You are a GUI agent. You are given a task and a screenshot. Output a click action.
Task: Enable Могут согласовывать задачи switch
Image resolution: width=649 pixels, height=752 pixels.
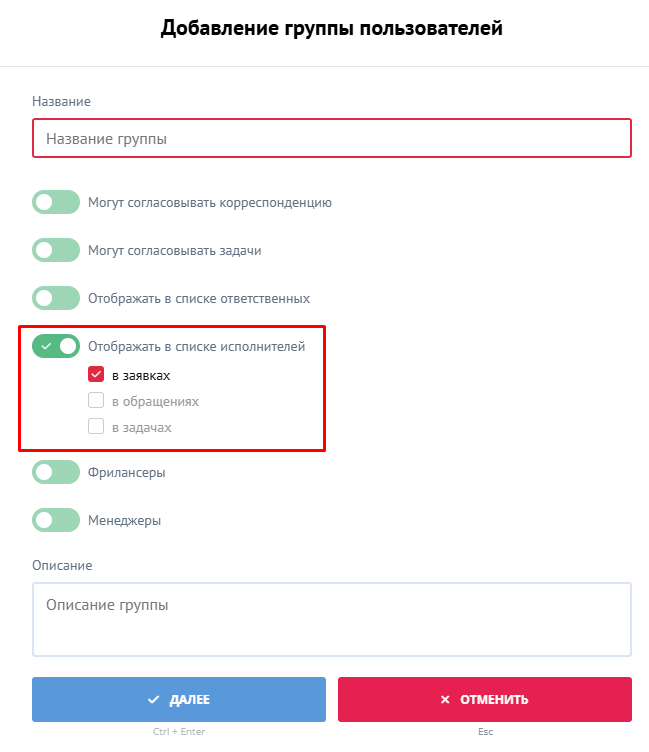click(56, 250)
